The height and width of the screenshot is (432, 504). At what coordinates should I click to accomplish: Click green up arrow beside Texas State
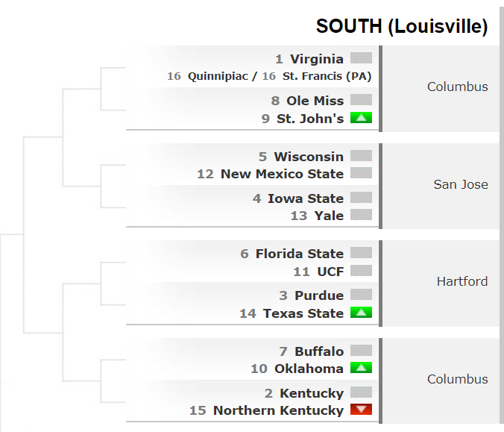pyautogui.click(x=361, y=313)
